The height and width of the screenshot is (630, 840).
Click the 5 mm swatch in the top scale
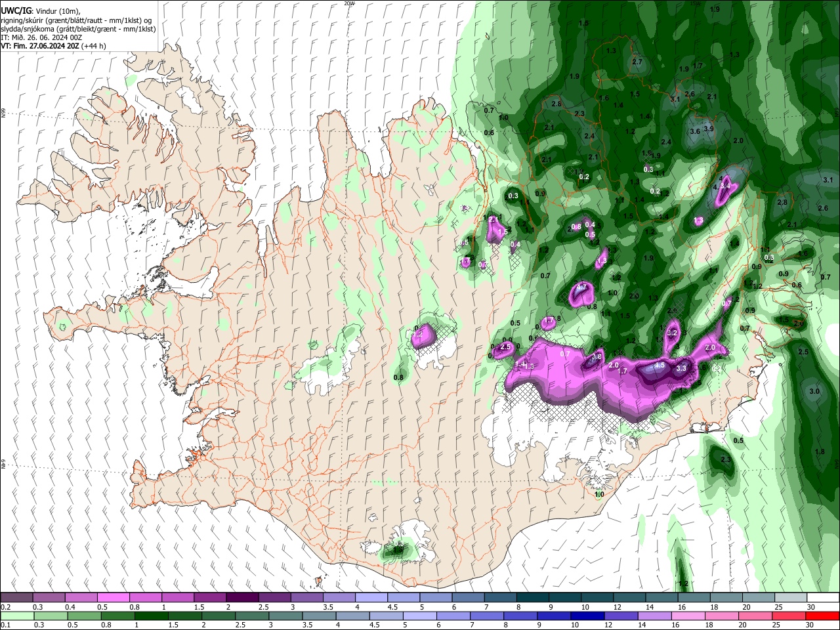click(435, 598)
